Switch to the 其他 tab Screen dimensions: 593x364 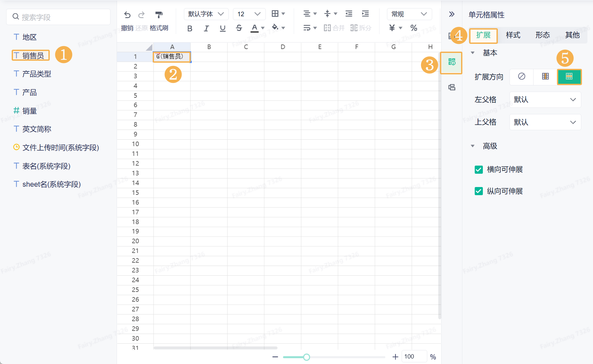(x=572, y=35)
